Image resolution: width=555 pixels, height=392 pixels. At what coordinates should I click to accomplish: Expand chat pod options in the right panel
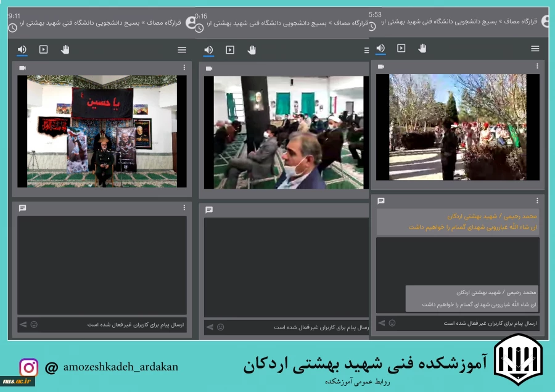point(537,201)
